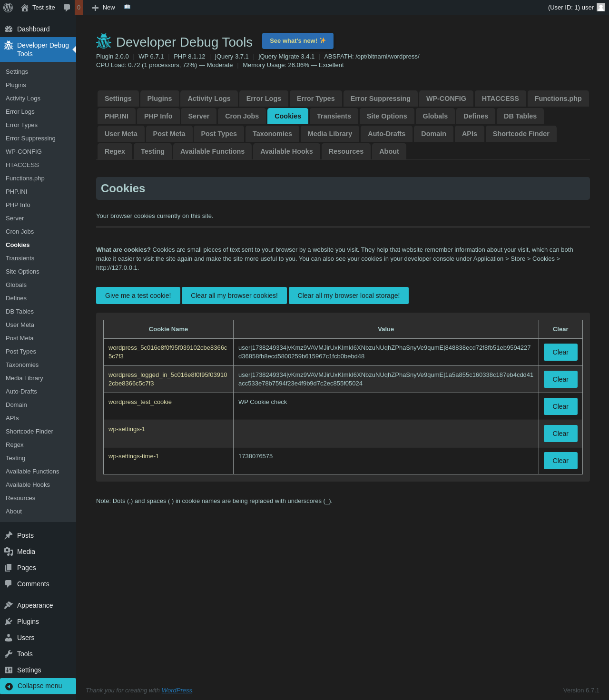Select Site Options in the sidebar submenu
The height and width of the screenshot is (700, 609).
(22, 271)
